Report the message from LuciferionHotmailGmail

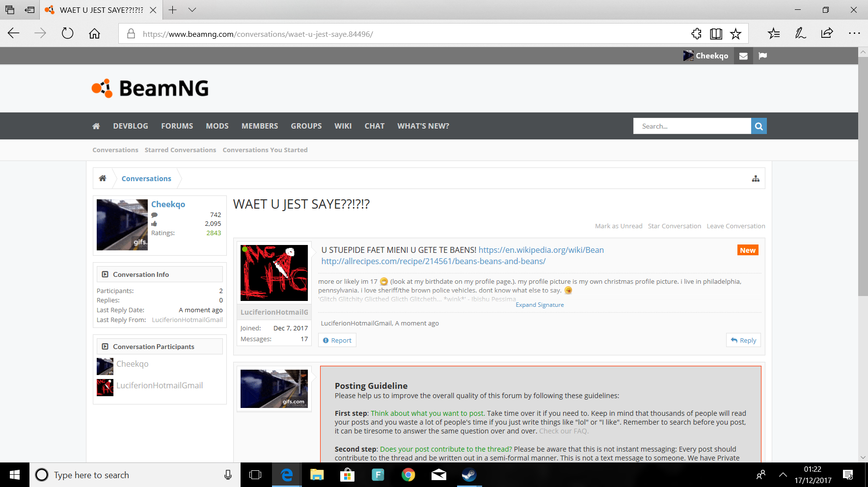click(337, 340)
